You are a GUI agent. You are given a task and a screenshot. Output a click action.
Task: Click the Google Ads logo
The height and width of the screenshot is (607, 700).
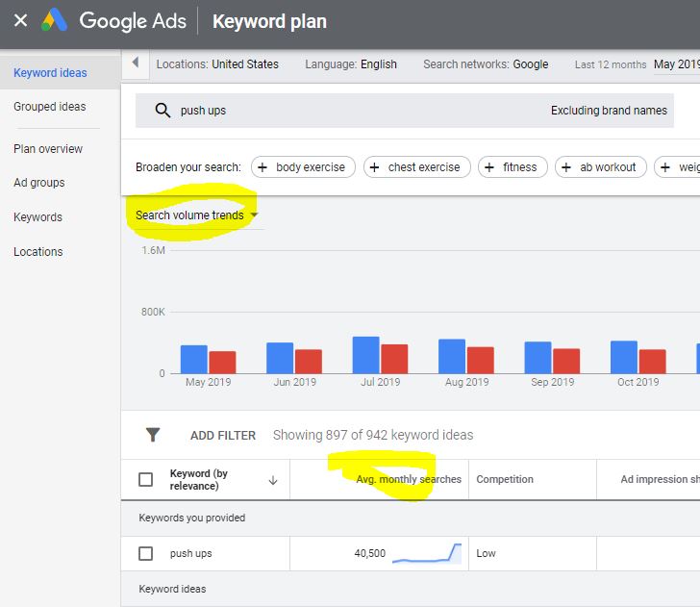click(54, 20)
